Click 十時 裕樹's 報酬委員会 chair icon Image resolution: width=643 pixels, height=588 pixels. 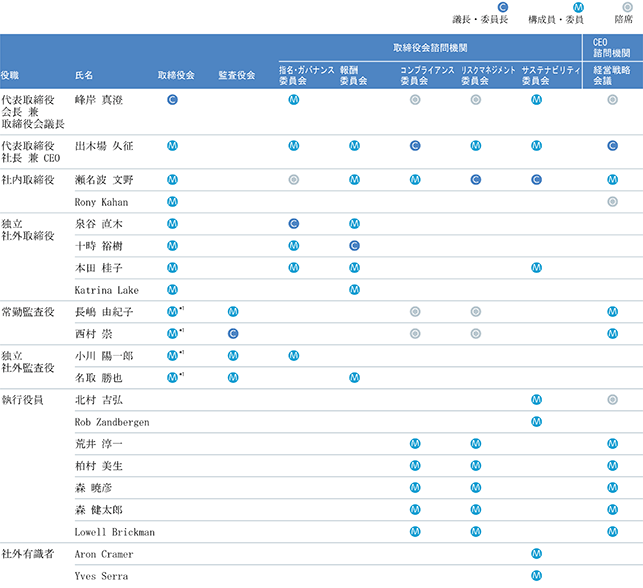354,246
